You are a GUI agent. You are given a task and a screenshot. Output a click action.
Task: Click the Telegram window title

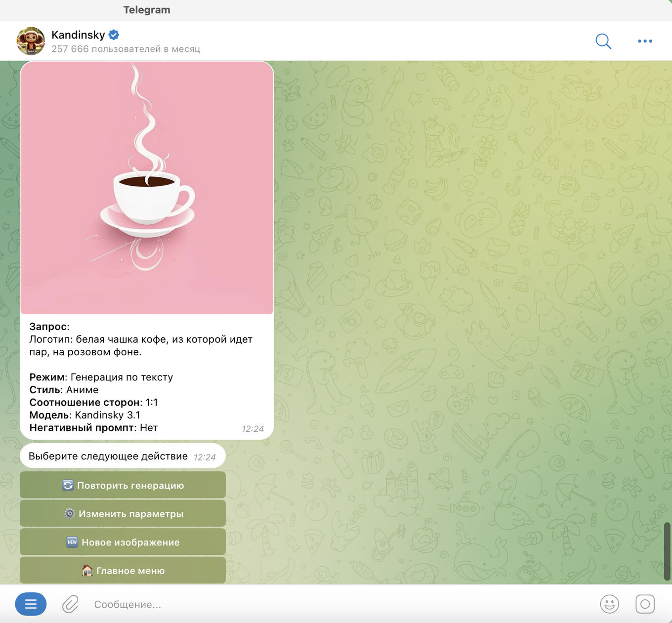[x=147, y=10]
